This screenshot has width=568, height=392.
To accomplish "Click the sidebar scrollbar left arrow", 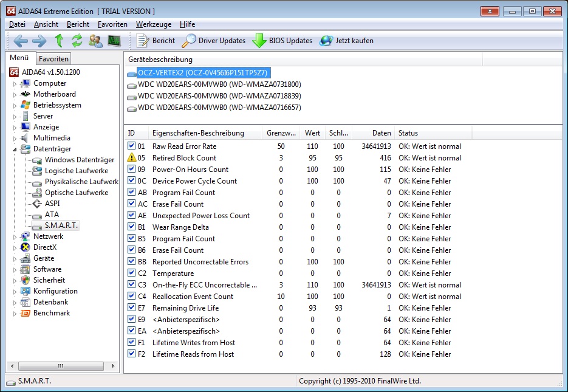I will [x=12, y=366].
